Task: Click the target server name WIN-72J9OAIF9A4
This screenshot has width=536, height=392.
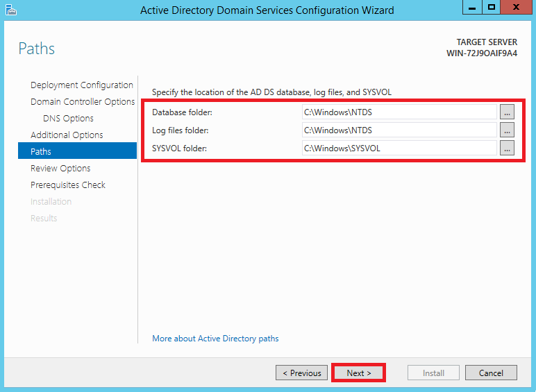Action: click(x=482, y=53)
